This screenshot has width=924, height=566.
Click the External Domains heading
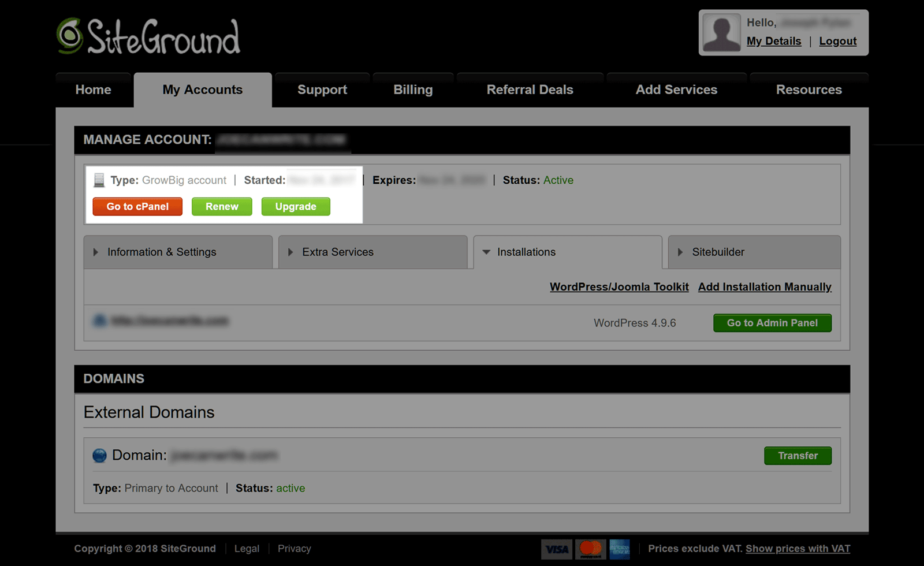149,412
